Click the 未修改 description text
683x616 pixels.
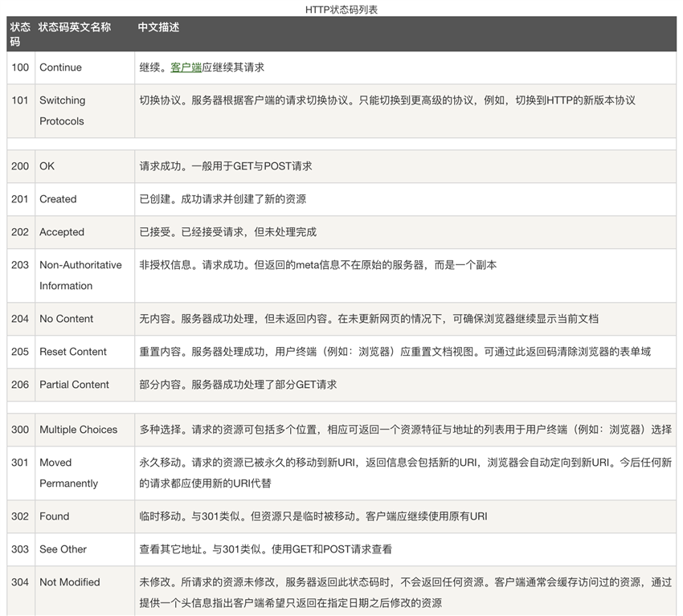pos(406,593)
